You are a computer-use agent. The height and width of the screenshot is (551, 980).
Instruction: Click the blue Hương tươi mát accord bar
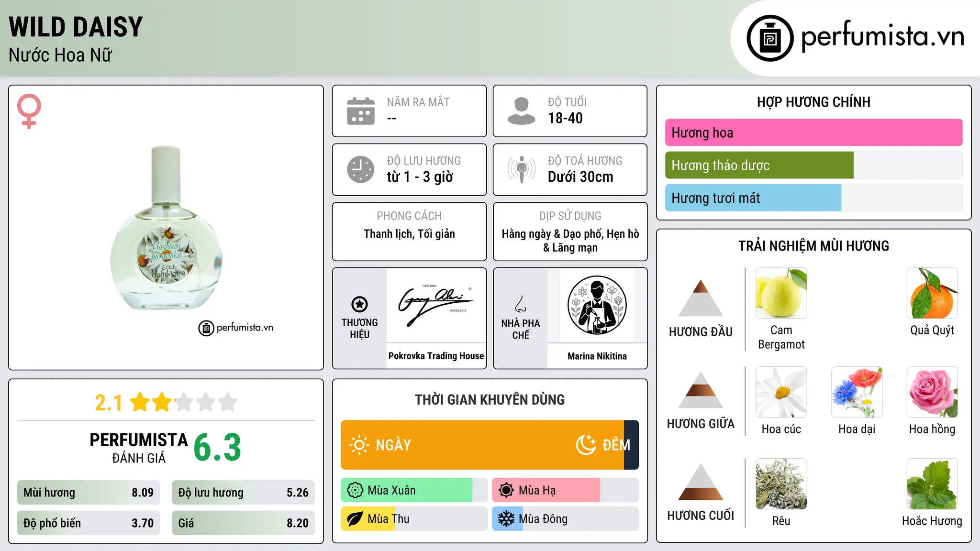[x=753, y=198]
